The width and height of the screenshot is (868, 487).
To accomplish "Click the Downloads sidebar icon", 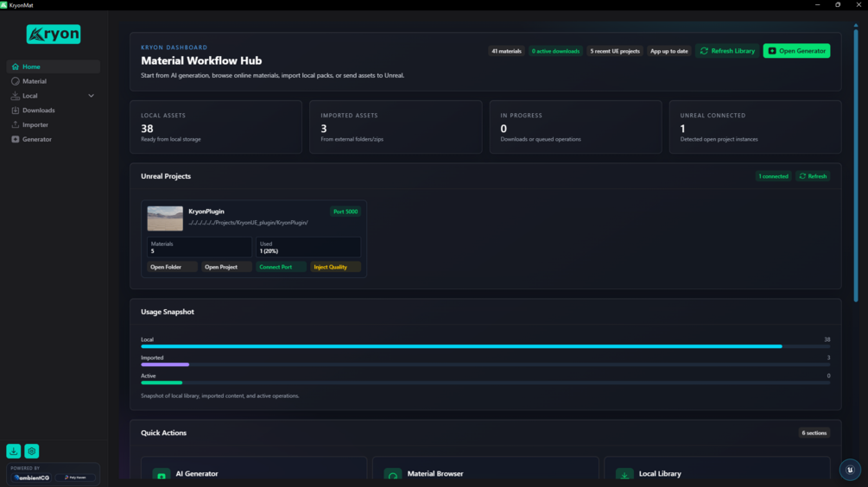I will (16, 111).
